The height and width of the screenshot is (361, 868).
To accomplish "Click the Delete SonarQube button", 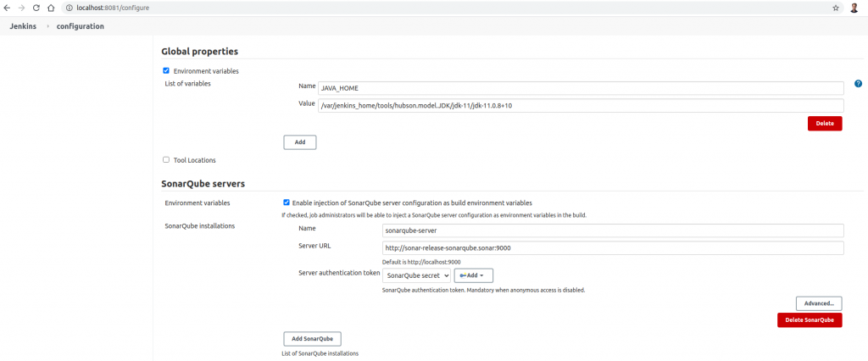I will click(x=809, y=320).
